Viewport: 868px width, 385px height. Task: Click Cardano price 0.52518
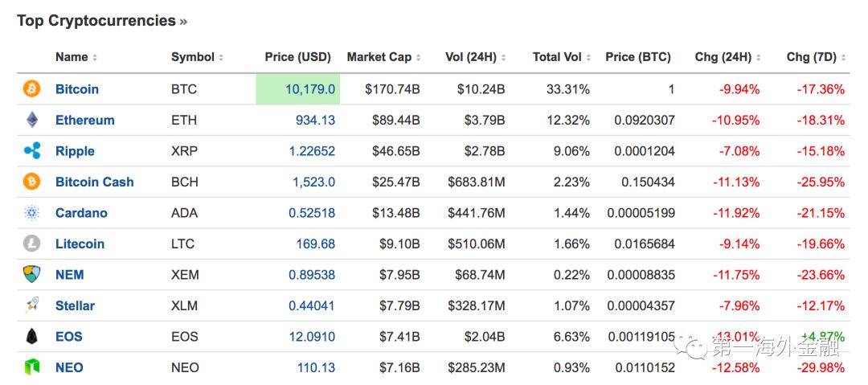pyautogui.click(x=312, y=213)
